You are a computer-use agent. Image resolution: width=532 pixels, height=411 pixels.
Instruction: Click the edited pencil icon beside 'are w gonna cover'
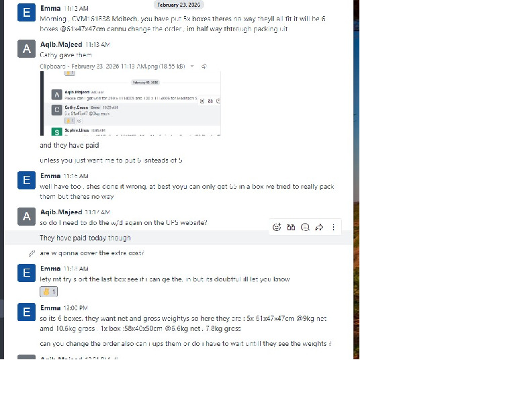click(x=32, y=253)
